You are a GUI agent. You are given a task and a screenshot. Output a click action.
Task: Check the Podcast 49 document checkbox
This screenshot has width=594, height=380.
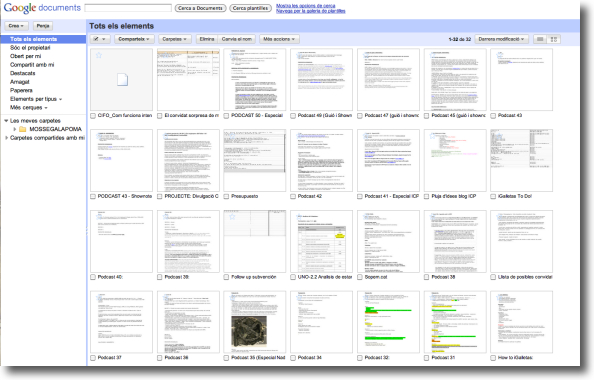coord(293,116)
